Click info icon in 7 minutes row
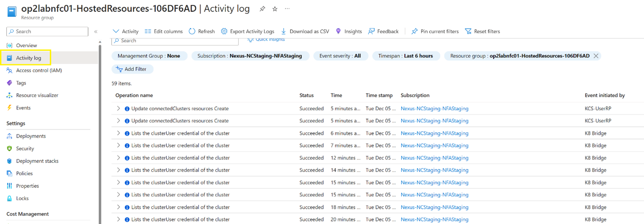The width and height of the screenshot is (644, 224). tap(127, 146)
